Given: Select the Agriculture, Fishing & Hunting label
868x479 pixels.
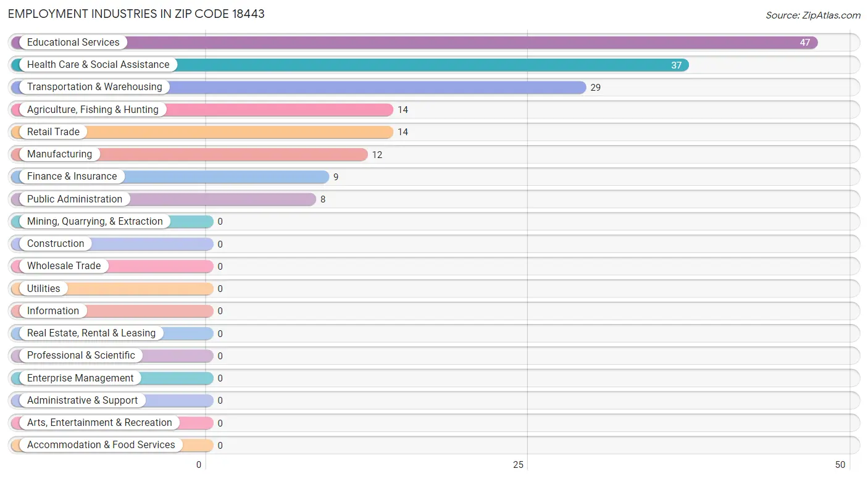Looking at the screenshot, I should point(93,110).
